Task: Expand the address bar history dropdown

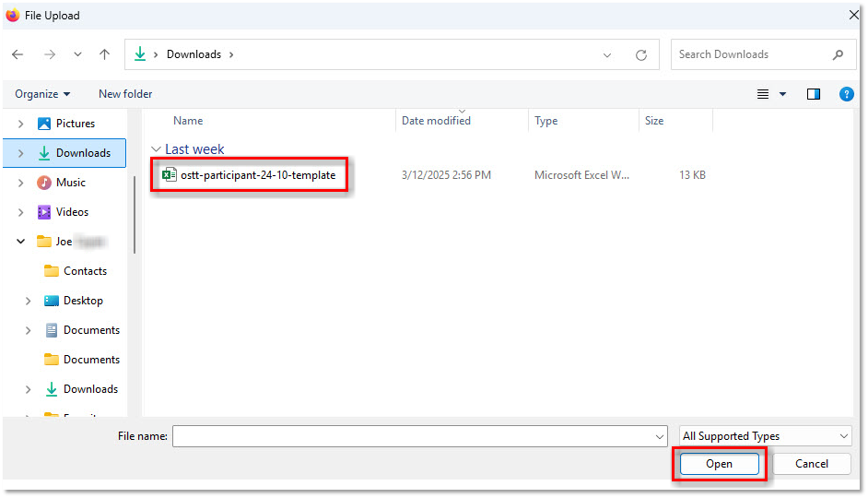Action: [x=606, y=54]
